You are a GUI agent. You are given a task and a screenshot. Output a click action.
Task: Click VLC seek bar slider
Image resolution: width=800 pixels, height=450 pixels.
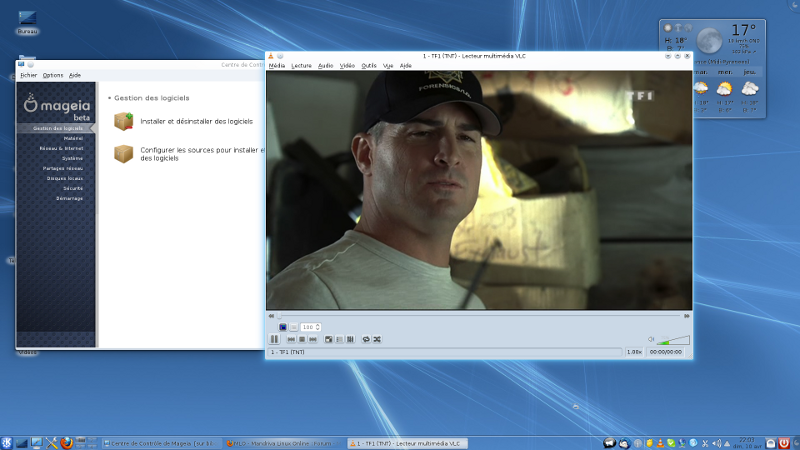click(x=479, y=316)
